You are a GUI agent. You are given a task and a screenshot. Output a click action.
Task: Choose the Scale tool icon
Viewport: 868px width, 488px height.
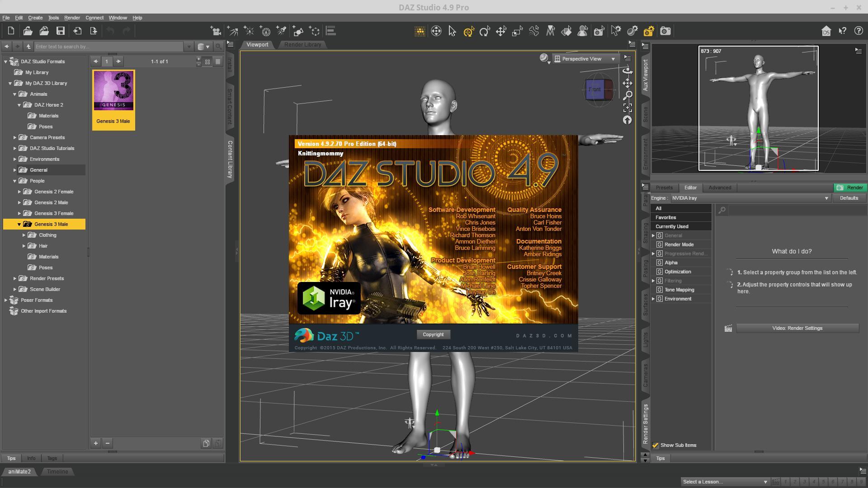click(x=517, y=31)
